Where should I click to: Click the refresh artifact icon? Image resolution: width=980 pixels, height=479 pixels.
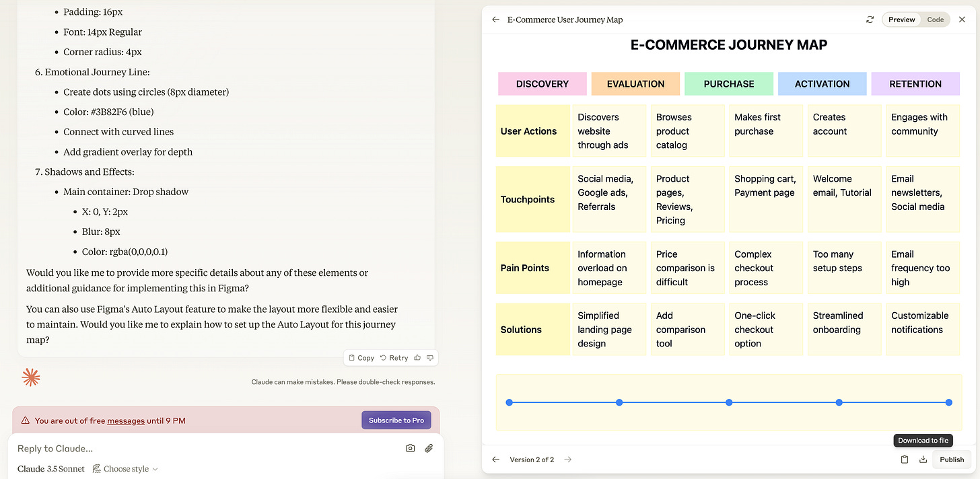point(870,20)
